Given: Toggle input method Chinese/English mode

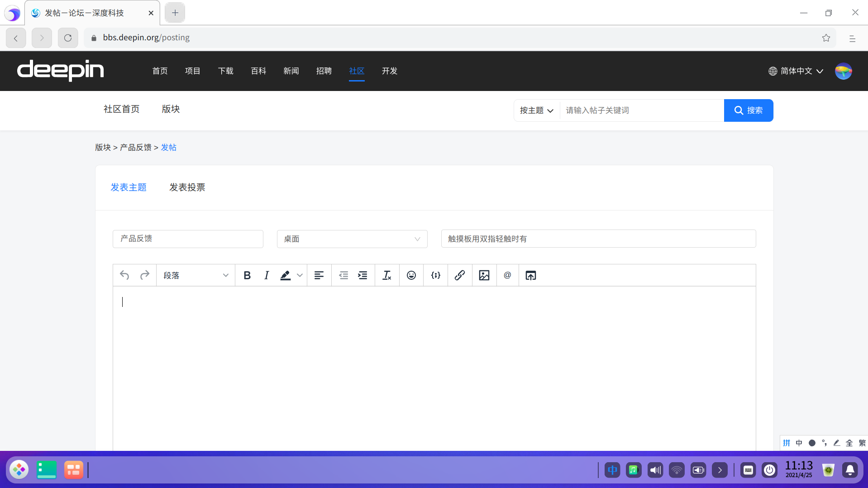Looking at the screenshot, I should tap(799, 443).
